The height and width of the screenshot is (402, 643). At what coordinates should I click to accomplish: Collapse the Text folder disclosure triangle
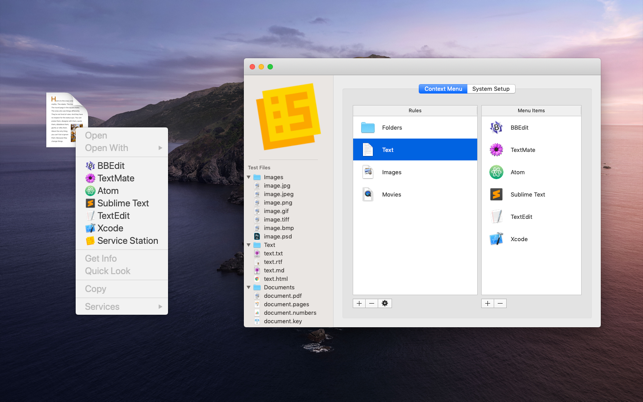249,245
